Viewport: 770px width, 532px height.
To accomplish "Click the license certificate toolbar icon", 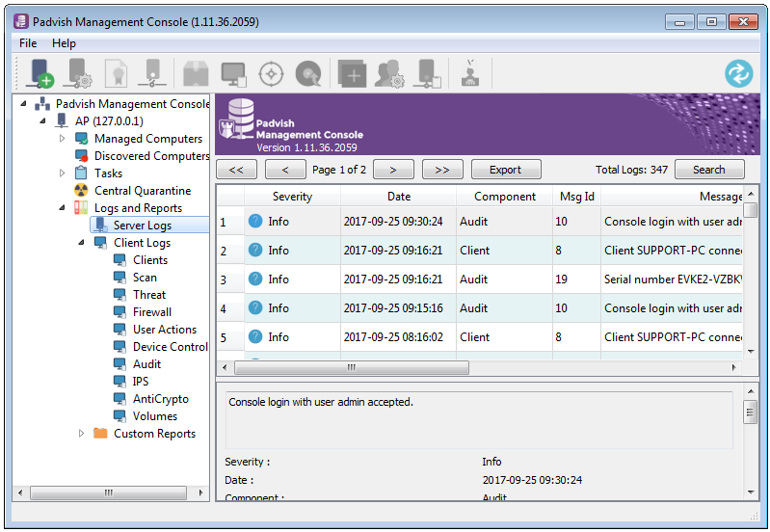I will [x=117, y=73].
